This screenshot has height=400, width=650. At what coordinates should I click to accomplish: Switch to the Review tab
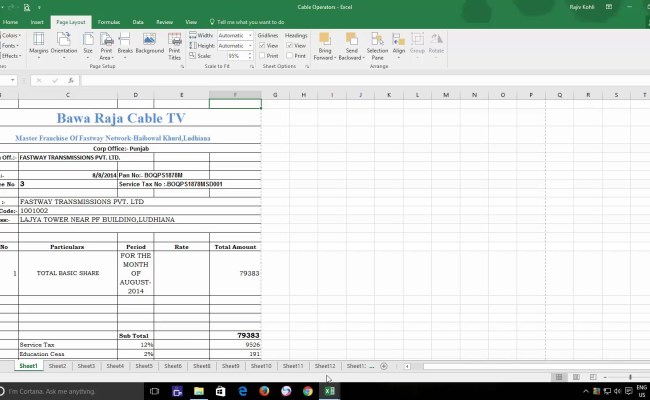click(165, 22)
